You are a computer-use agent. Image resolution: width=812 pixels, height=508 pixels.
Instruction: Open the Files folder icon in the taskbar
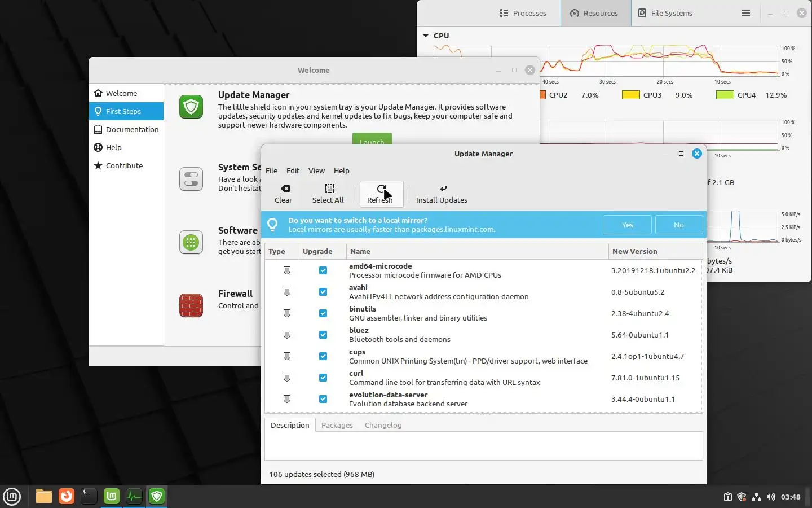coord(44,496)
